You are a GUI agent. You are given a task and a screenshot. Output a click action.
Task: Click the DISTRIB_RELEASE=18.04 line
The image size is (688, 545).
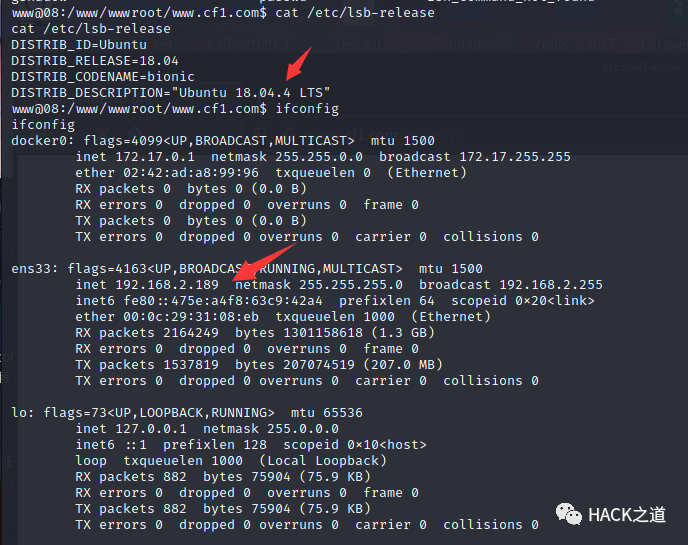(x=95, y=61)
